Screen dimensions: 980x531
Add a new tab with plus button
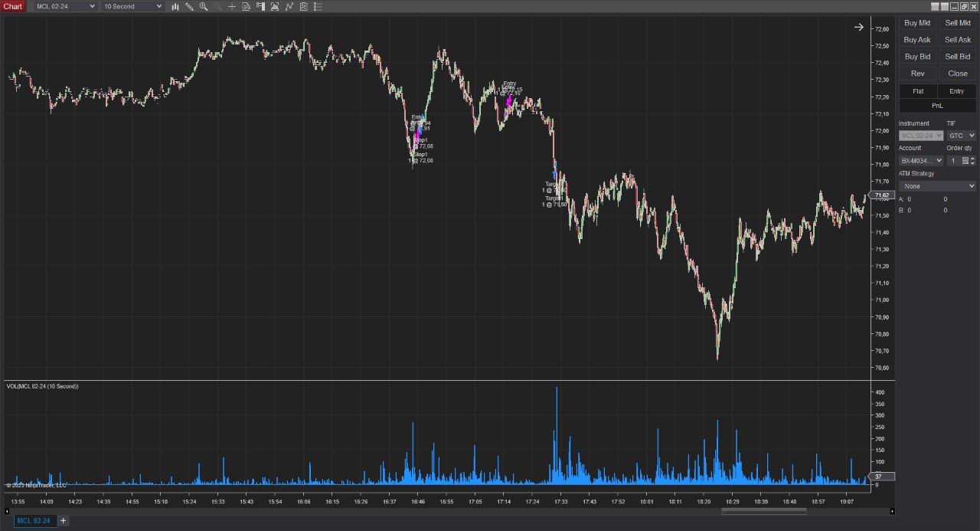pos(64,521)
